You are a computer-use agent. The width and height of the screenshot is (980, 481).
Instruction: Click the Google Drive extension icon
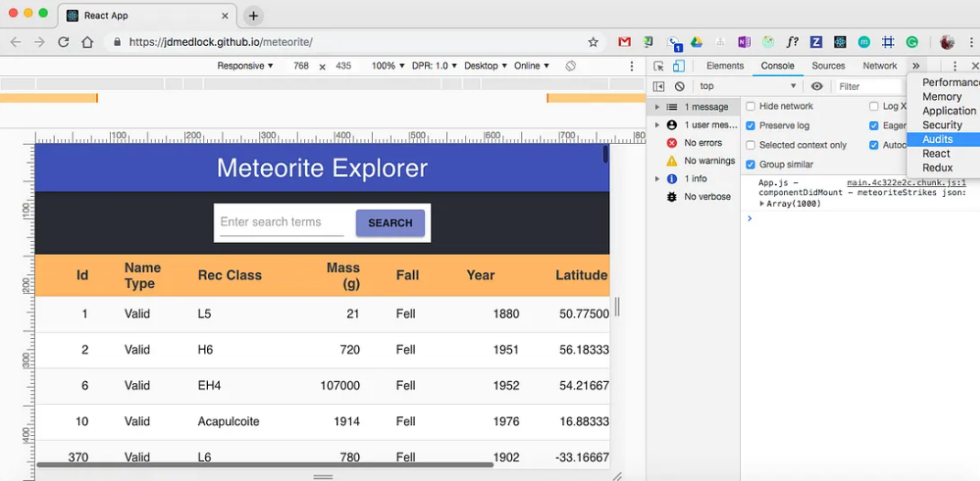tap(696, 42)
